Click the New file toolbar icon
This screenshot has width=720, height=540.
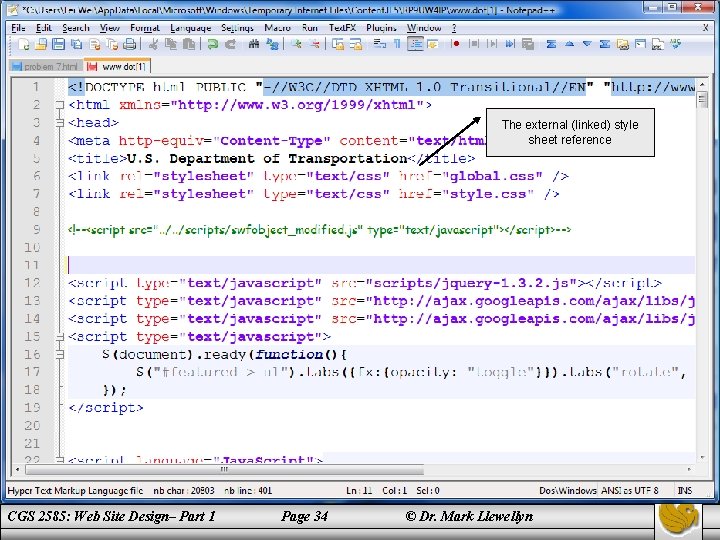[x=23, y=45]
